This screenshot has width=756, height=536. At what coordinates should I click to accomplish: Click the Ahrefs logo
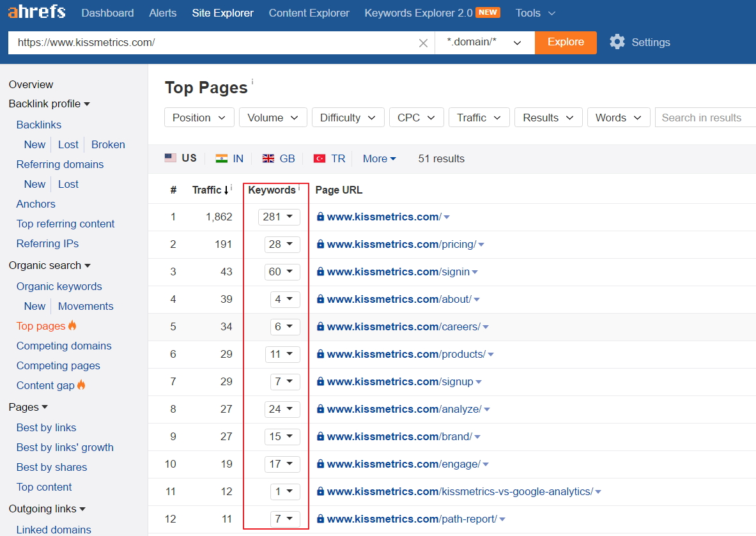(x=36, y=11)
